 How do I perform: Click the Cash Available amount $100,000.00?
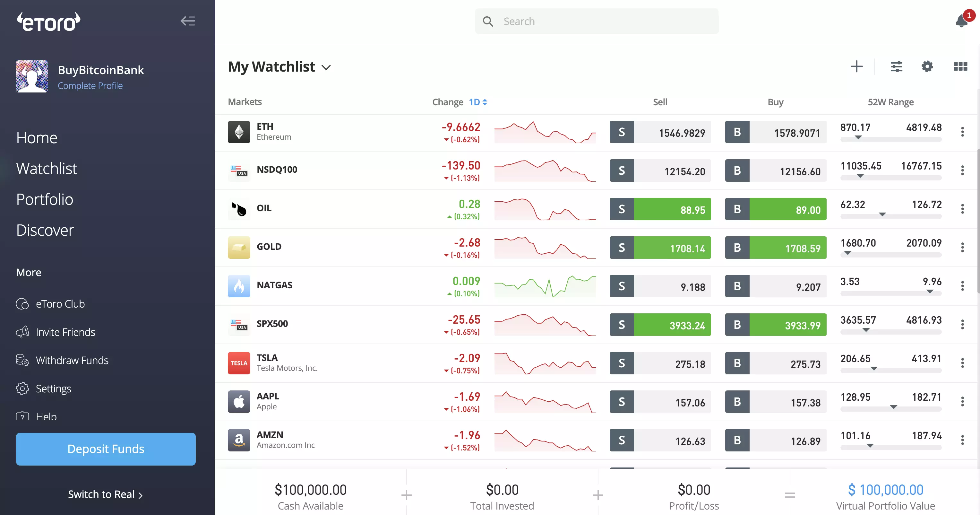point(310,490)
